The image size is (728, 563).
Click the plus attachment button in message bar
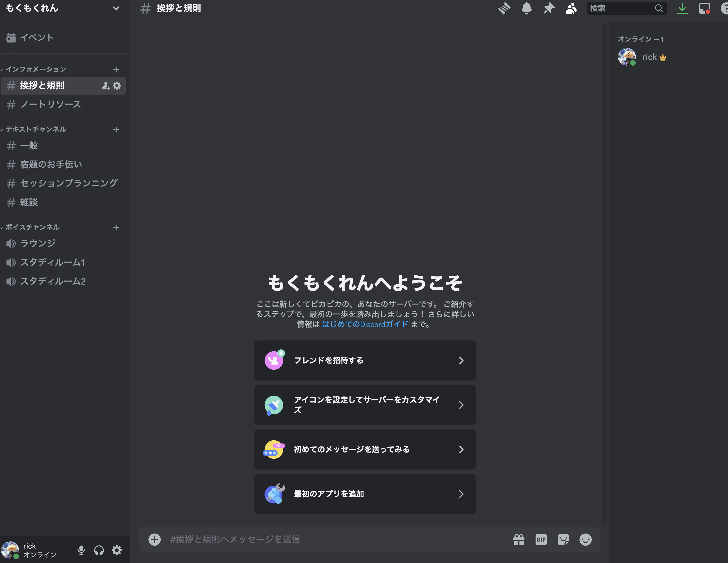[154, 539]
